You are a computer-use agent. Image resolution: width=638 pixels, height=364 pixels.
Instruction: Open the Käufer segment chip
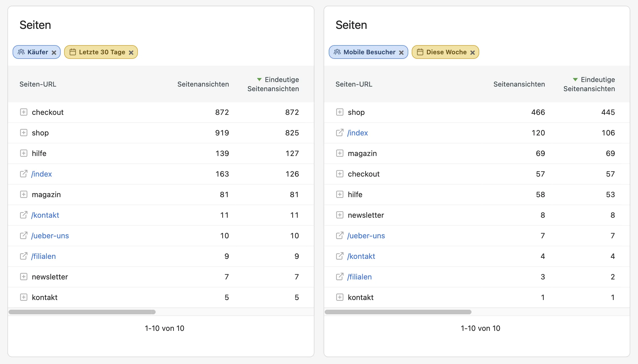[37, 52]
